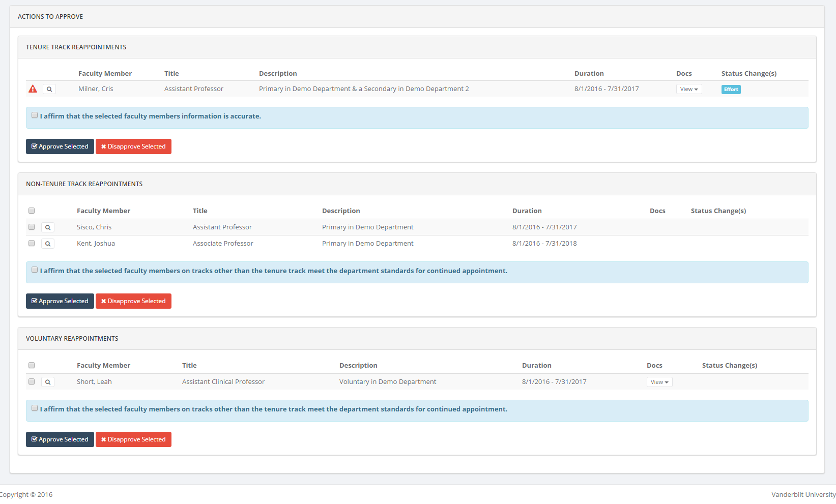Click the blue Effort status badge
Image resolution: width=836 pixels, height=504 pixels.
731,90
